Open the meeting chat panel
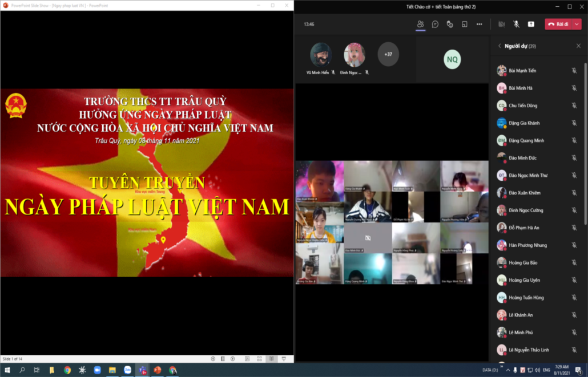Screen dimensions: 588x377 (x=435, y=25)
